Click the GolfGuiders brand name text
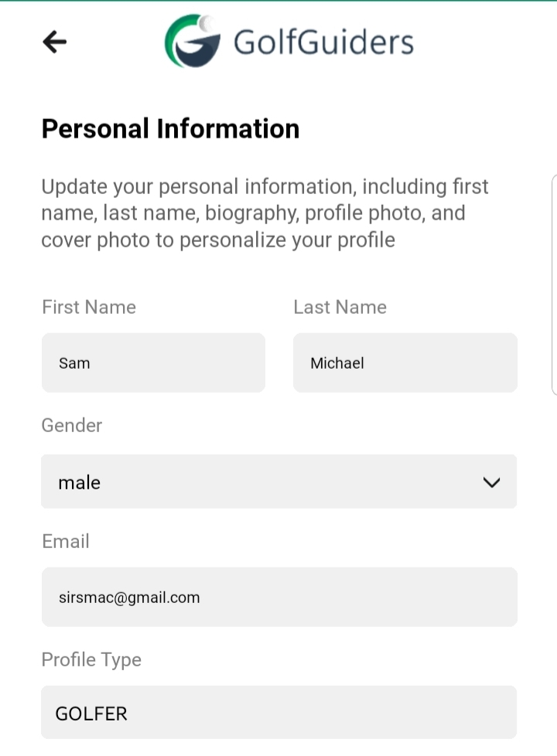557x756 pixels. pyautogui.click(x=323, y=42)
